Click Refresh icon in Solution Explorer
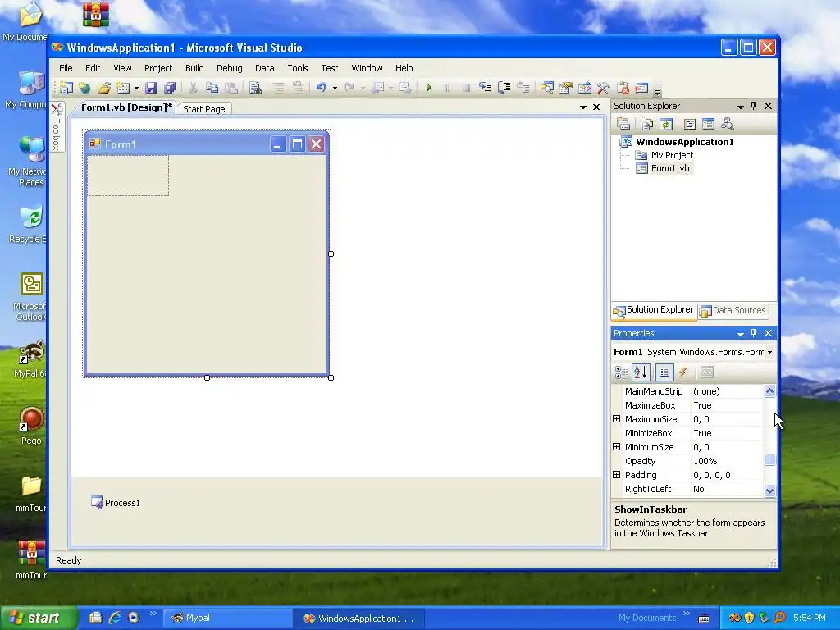The width and height of the screenshot is (840, 630). [x=666, y=125]
